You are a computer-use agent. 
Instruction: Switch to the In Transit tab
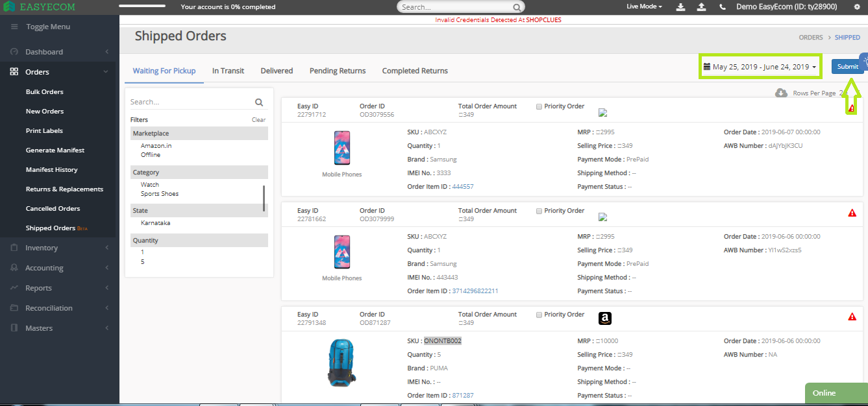pyautogui.click(x=228, y=71)
